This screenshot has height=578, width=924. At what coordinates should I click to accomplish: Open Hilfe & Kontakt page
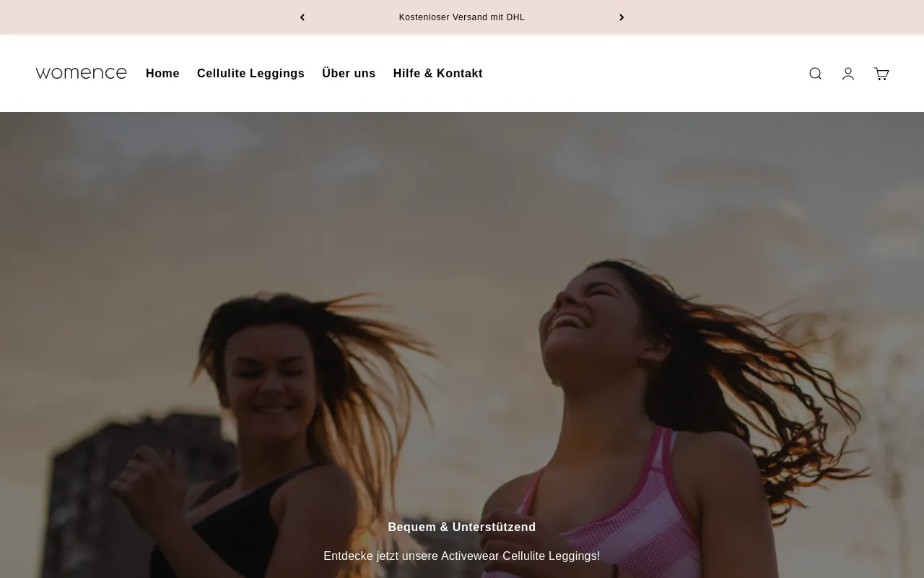437,74
